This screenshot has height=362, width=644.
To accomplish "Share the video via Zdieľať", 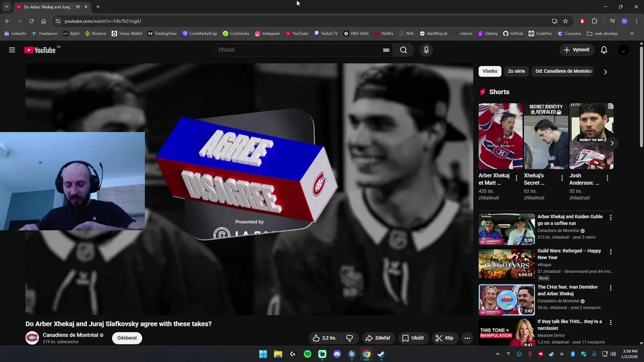I will click(x=378, y=338).
